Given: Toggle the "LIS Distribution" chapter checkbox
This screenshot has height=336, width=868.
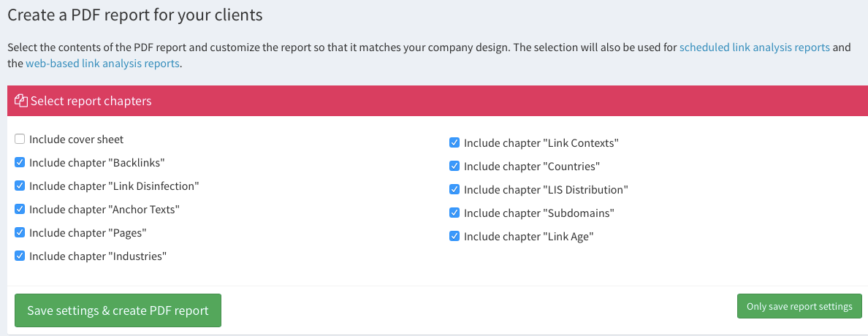Looking at the screenshot, I should pyautogui.click(x=454, y=189).
